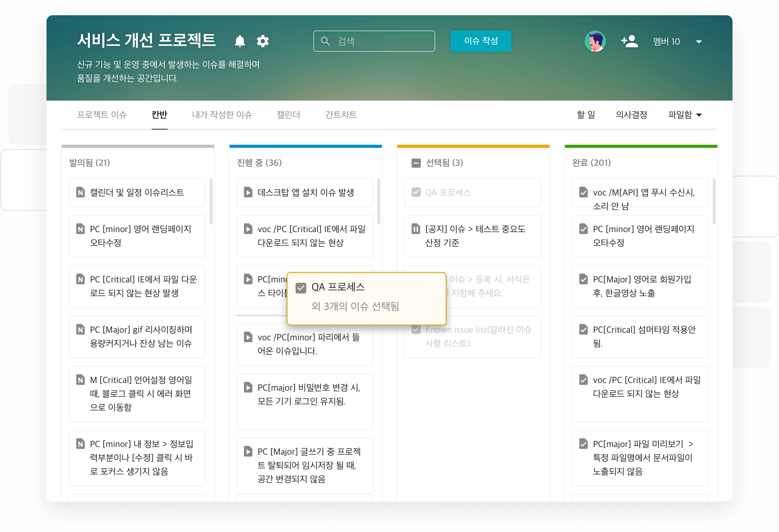Click the 발의됨 column scrollbar
Image resolution: width=779 pixels, height=532 pixels.
[x=211, y=201]
